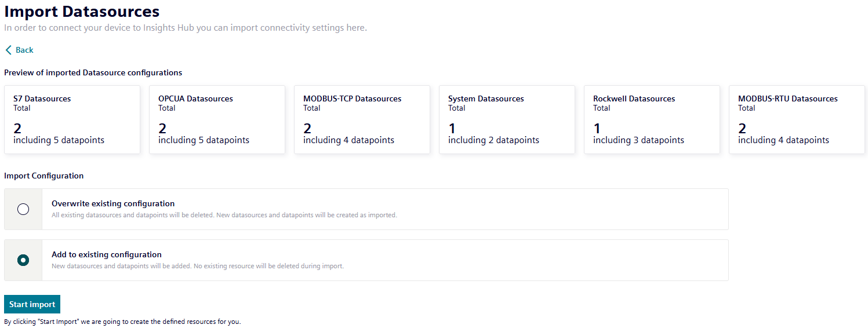Click the Insights Hub connectivity subtitle text
The width and height of the screenshot is (868, 332).
[x=186, y=28]
